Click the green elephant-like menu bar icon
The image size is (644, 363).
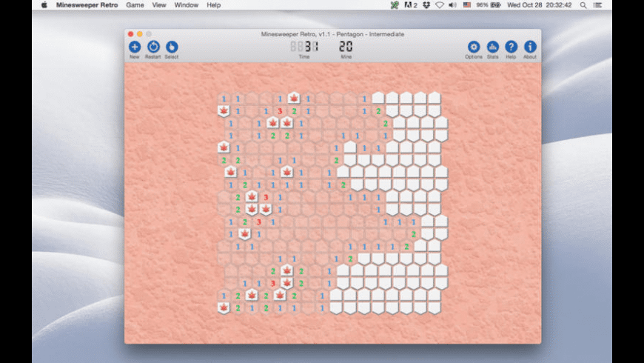395,5
